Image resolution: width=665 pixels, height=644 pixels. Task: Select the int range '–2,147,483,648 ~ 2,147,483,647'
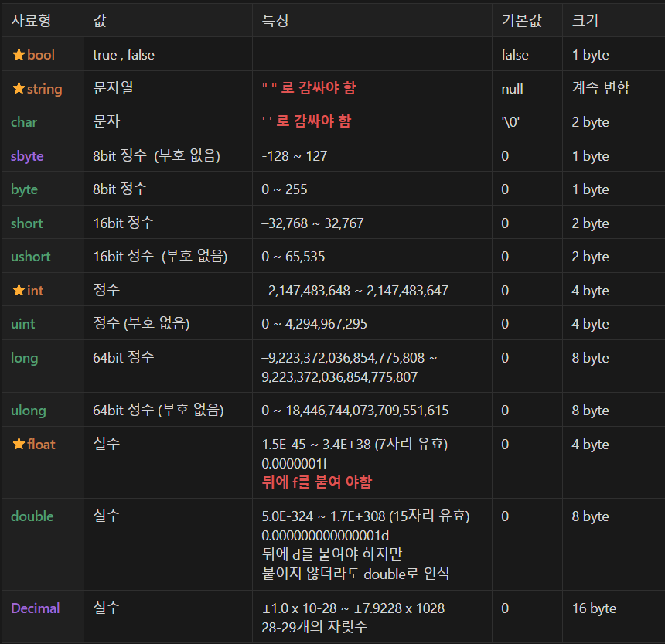355,291
